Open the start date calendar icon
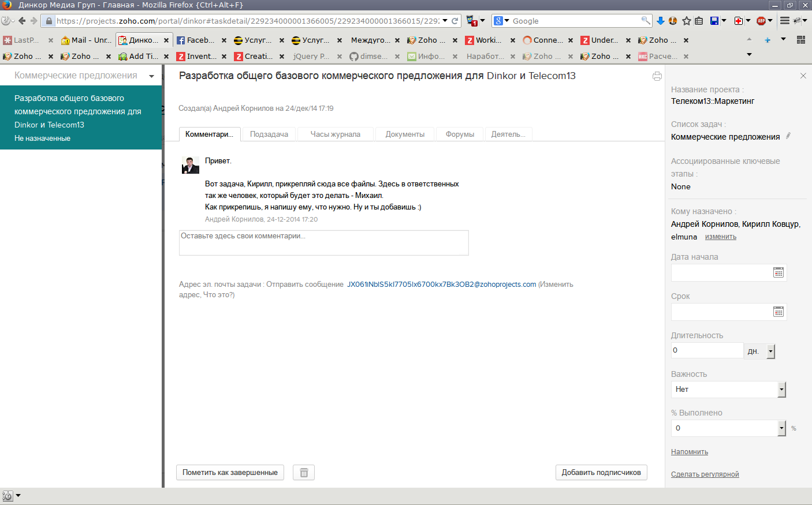Image resolution: width=812 pixels, height=505 pixels. (x=779, y=272)
